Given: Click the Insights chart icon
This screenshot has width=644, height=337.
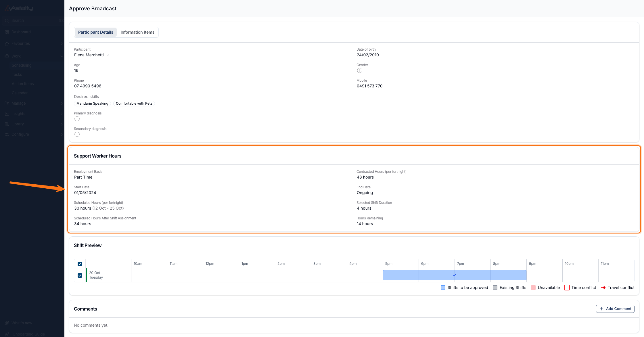Looking at the screenshot, I should point(7,114).
